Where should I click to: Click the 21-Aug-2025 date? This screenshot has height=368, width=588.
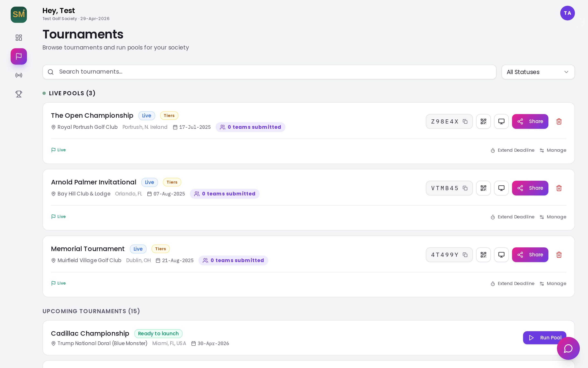pyautogui.click(x=178, y=261)
